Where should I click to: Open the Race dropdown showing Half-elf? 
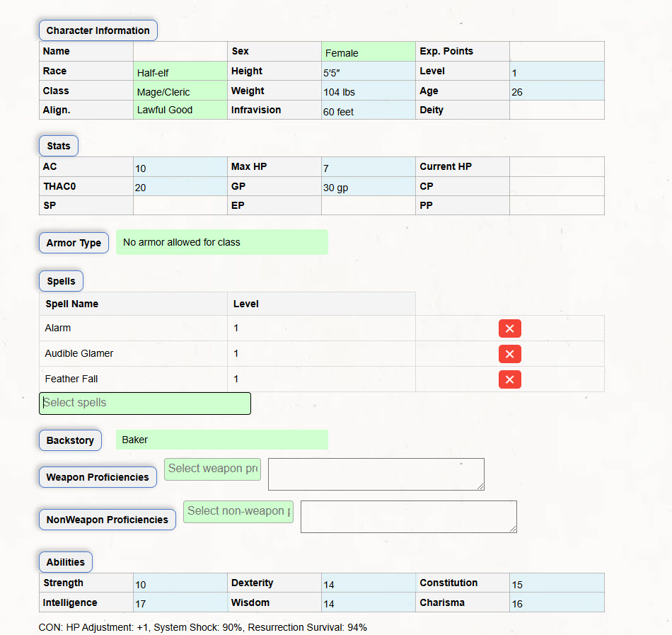click(x=180, y=71)
